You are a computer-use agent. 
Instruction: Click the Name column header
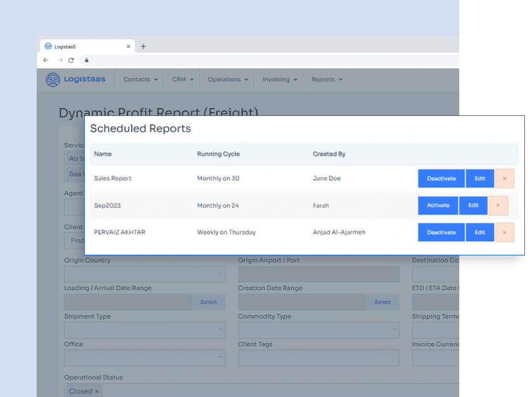(103, 154)
